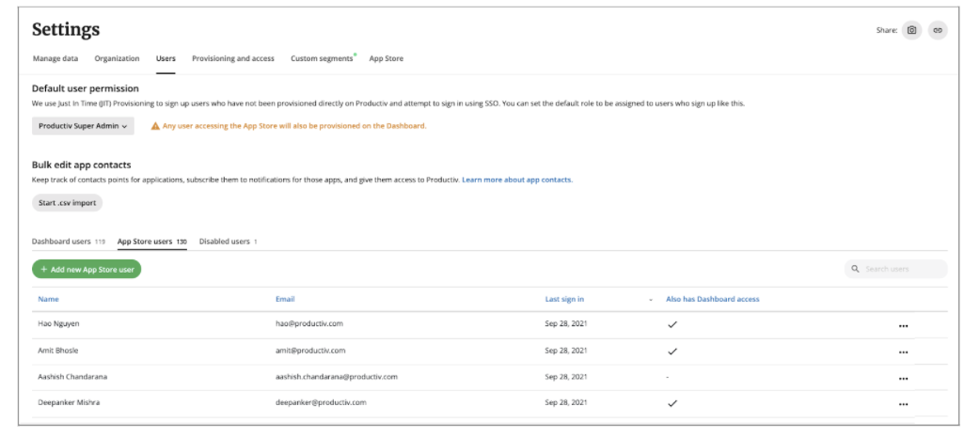
Task: Open the Learn more about app contacts link
Action: coord(516,180)
